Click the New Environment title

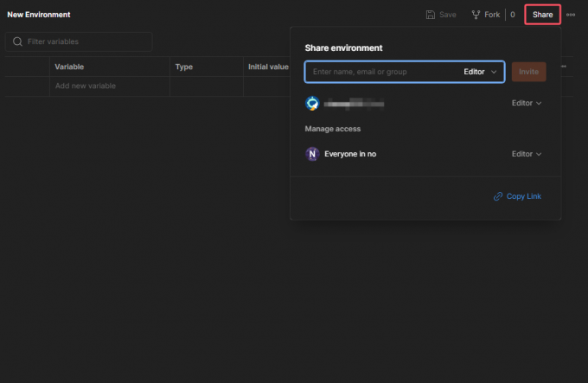(39, 15)
